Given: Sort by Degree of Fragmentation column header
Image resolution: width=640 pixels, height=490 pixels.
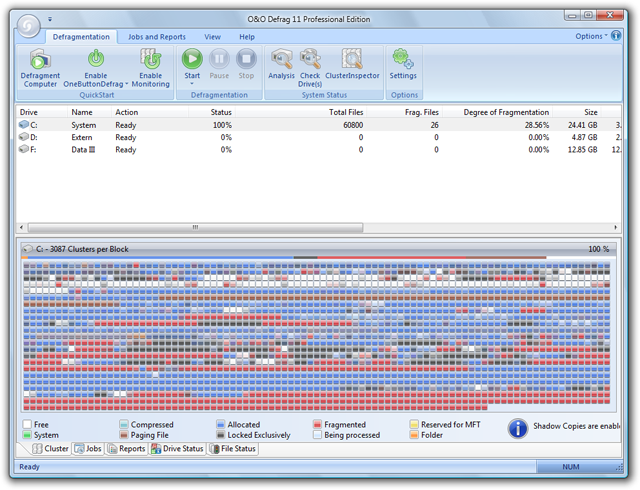Looking at the screenshot, I should 497,112.
